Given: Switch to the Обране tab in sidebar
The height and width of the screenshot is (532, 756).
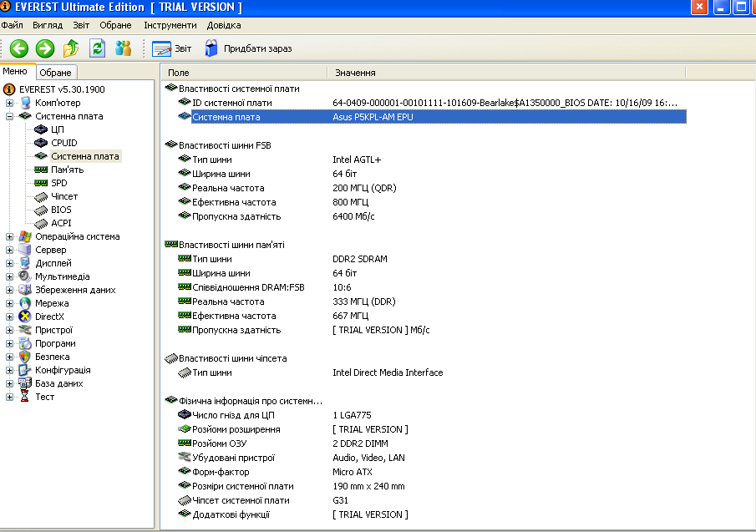Looking at the screenshot, I should (55, 73).
